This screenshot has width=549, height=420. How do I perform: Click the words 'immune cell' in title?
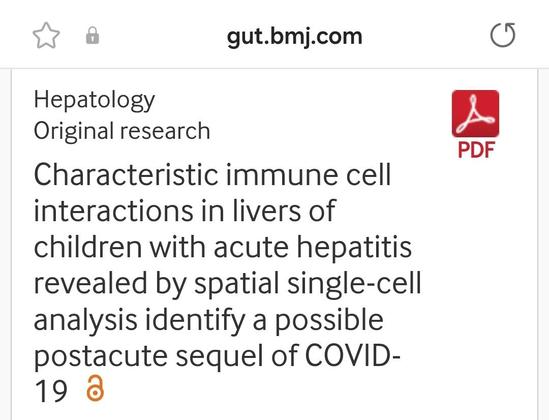[308, 174]
